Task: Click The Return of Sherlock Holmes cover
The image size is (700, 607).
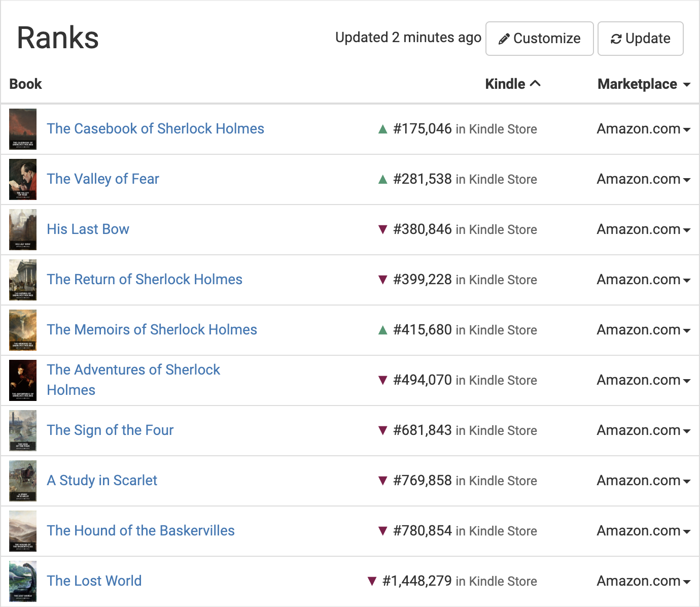Action: pos(23,280)
